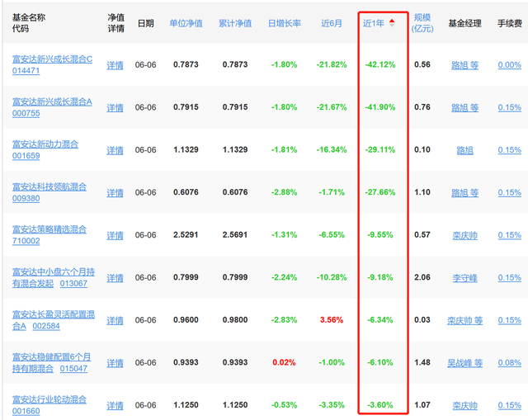The height and width of the screenshot is (420, 528).
Task: Open fund code 710002 link
Action: coord(26,241)
